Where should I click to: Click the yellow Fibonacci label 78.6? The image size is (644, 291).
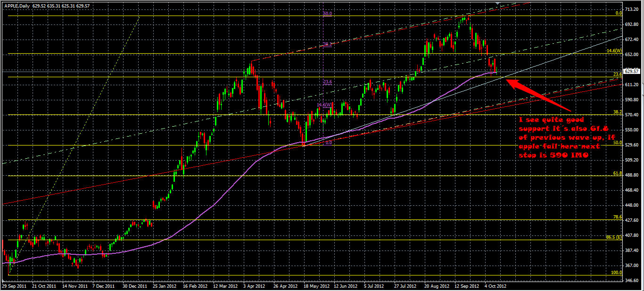tap(618, 217)
